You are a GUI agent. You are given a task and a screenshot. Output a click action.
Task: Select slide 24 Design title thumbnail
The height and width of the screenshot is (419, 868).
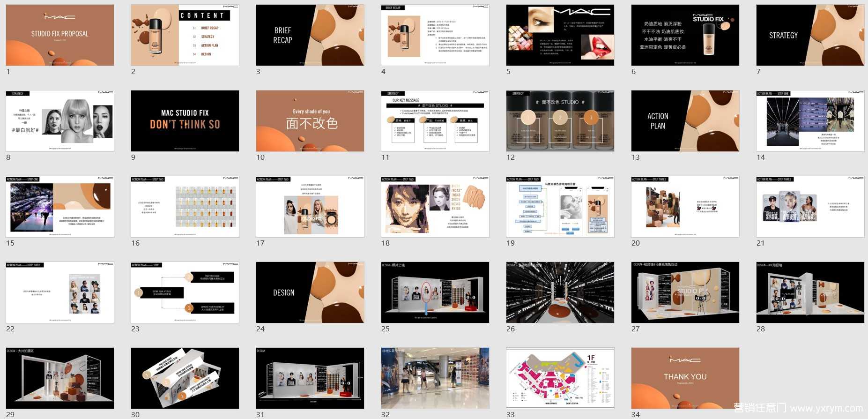pos(310,292)
